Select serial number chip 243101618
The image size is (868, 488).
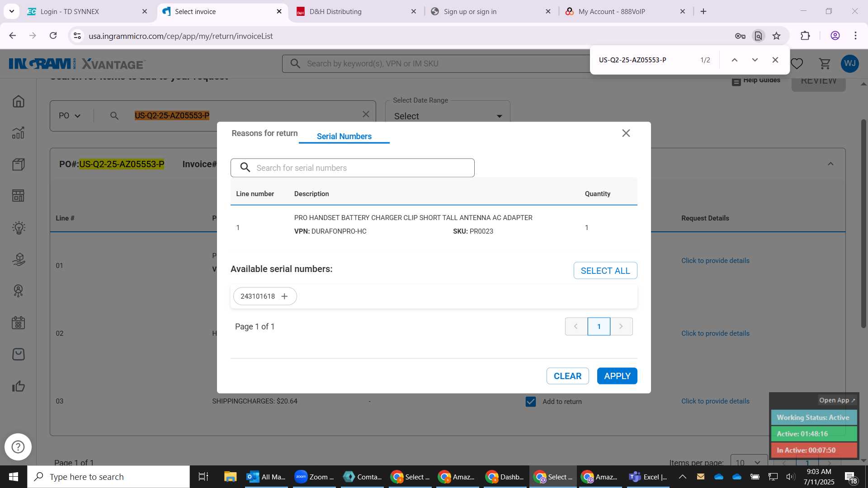tap(265, 296)
